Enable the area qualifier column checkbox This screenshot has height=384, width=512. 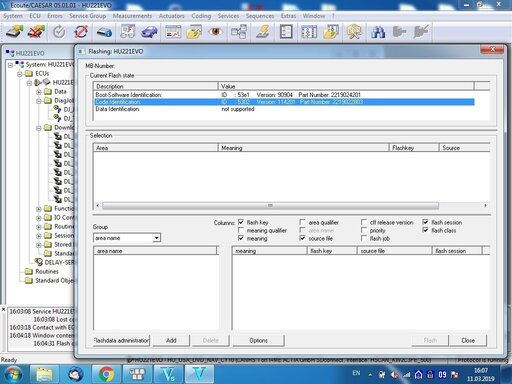tap(302, 222)
